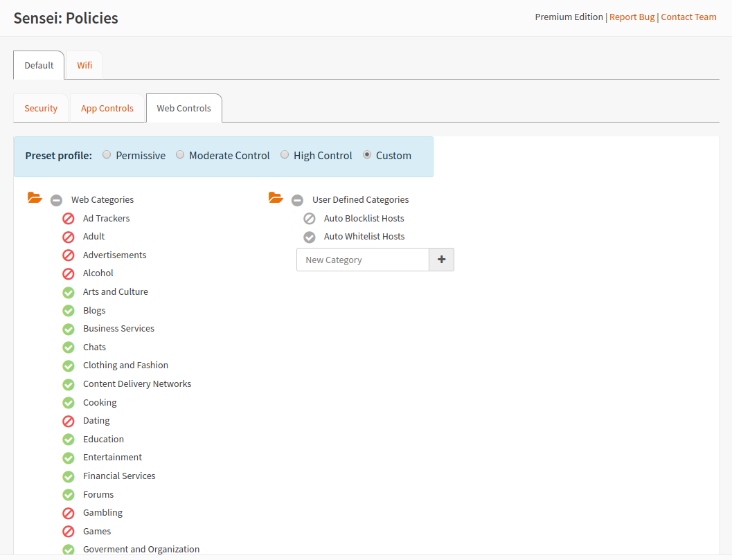The height and width of the screenshot is (560, 732).
Task: Click the Gambling category label
Action: tap(102, 512)
